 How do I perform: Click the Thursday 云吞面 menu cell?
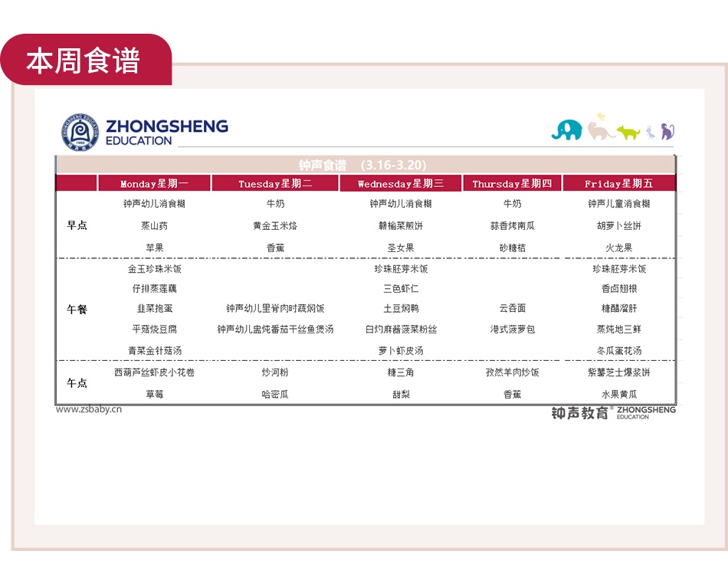coord(512,309)
